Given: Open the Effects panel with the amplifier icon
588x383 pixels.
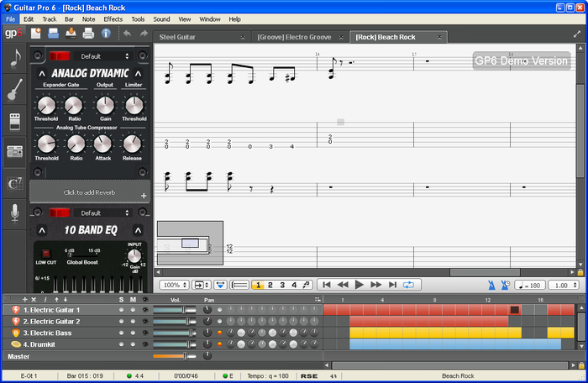Looking at the screenshot, I should (14, 121).
